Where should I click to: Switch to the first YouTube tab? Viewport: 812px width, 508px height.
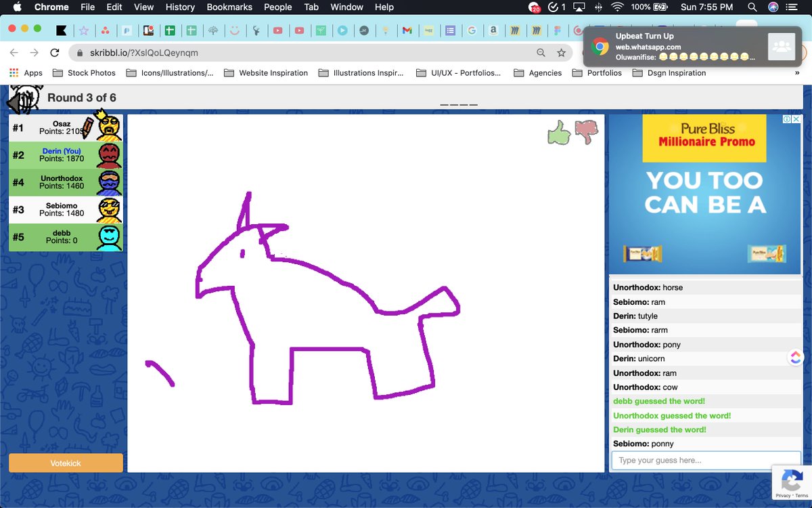(x=277, y=30)
